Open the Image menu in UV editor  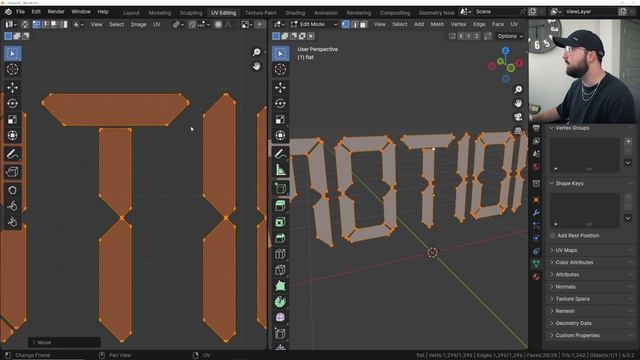click(x=138, y=24)
